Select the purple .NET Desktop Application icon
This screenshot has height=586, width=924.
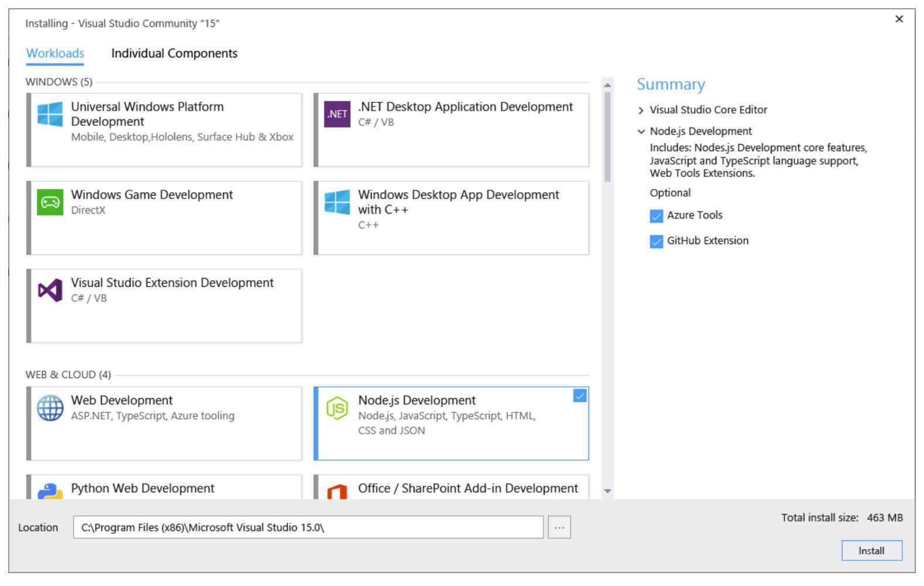coord(337,114)
